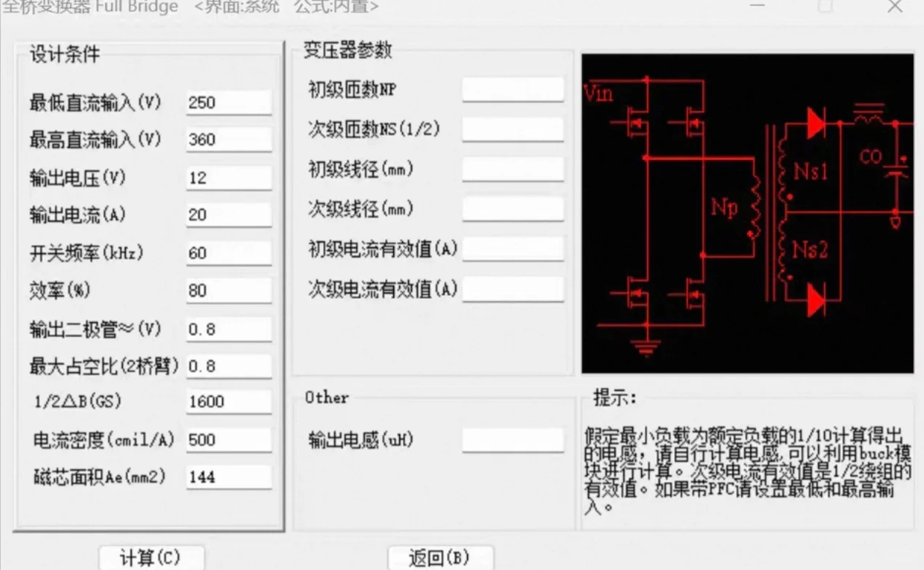
Task: Select the 次级电流有效值(A) input field
Action: [512, 289]
